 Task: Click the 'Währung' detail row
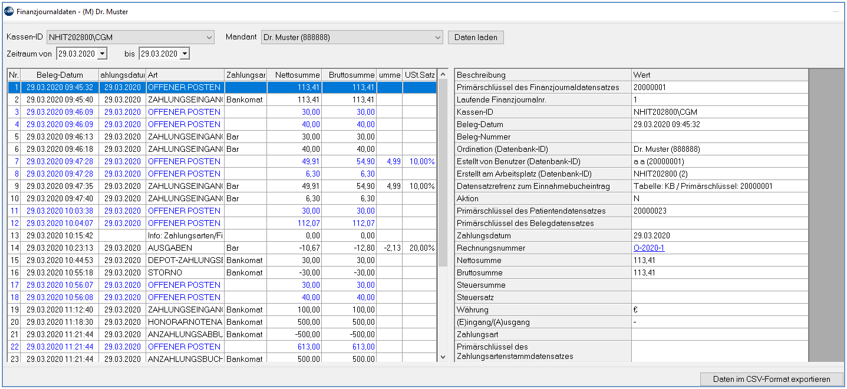[631, 310]
